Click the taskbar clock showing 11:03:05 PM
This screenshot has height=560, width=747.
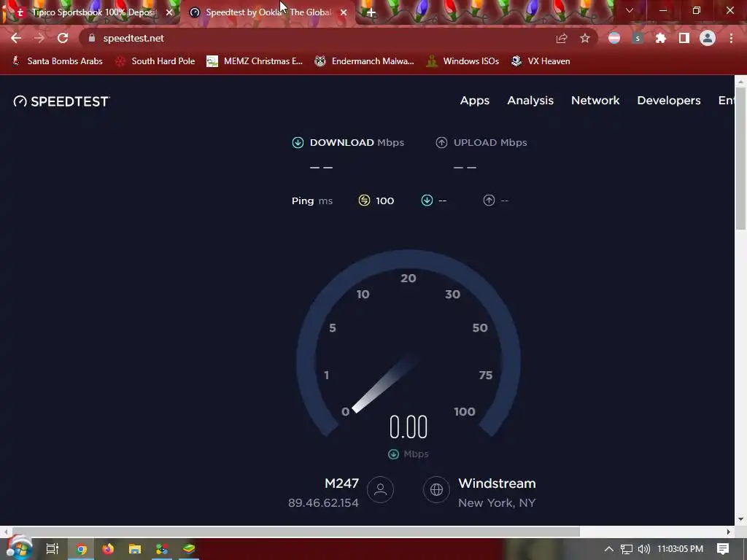681,549
